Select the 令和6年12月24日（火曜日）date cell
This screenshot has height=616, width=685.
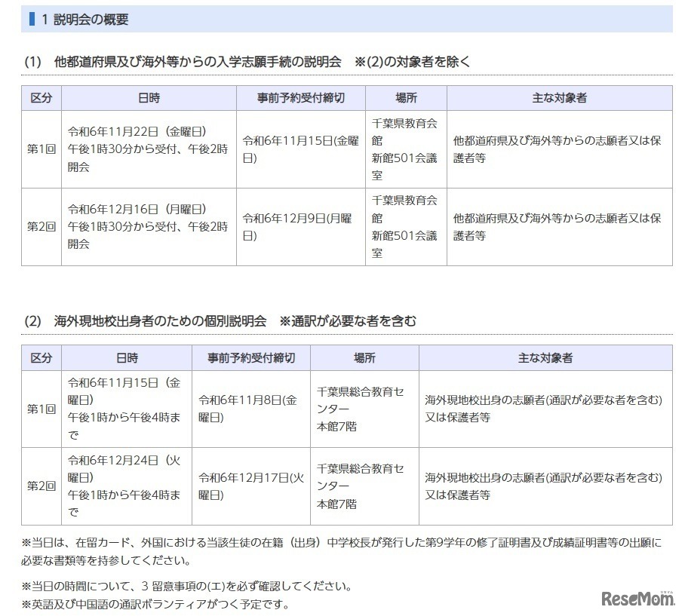click(x=127, y=486)
